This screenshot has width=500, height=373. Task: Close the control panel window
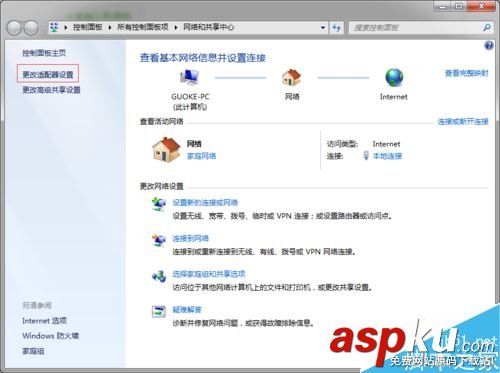click(481, 6)
